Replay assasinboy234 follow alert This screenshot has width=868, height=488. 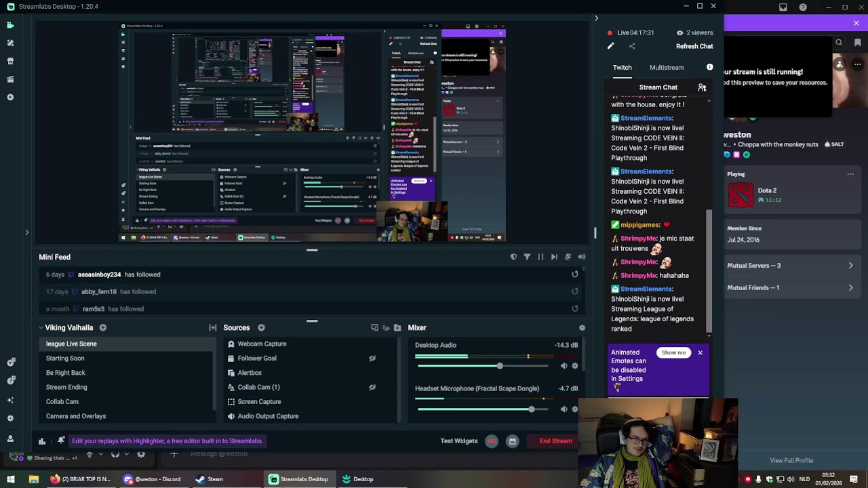[x=575, y=274]
